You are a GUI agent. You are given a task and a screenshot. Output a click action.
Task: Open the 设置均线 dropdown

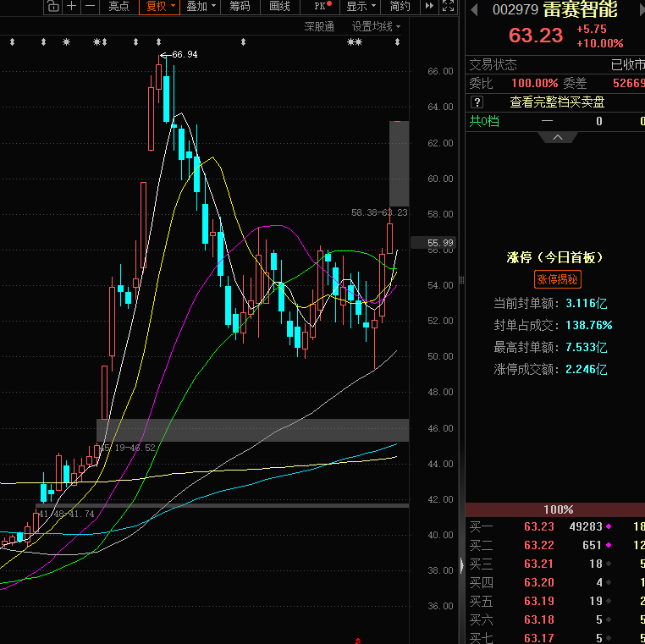click(376, 27)
